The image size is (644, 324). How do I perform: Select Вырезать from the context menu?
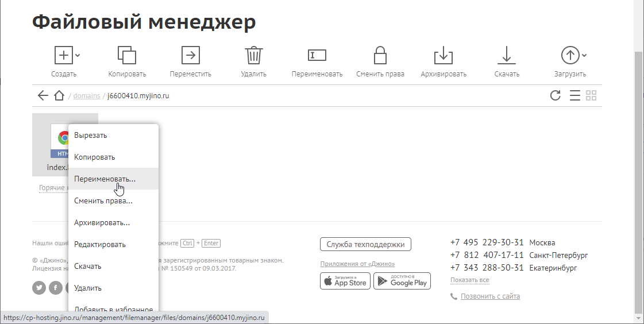(x=91, y=135)
